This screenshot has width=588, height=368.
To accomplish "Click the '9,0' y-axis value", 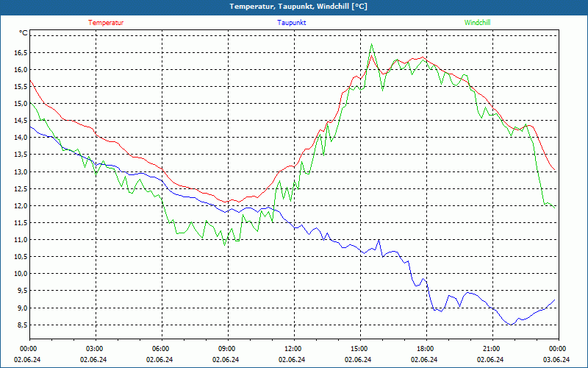I will [x=22, y=308].
